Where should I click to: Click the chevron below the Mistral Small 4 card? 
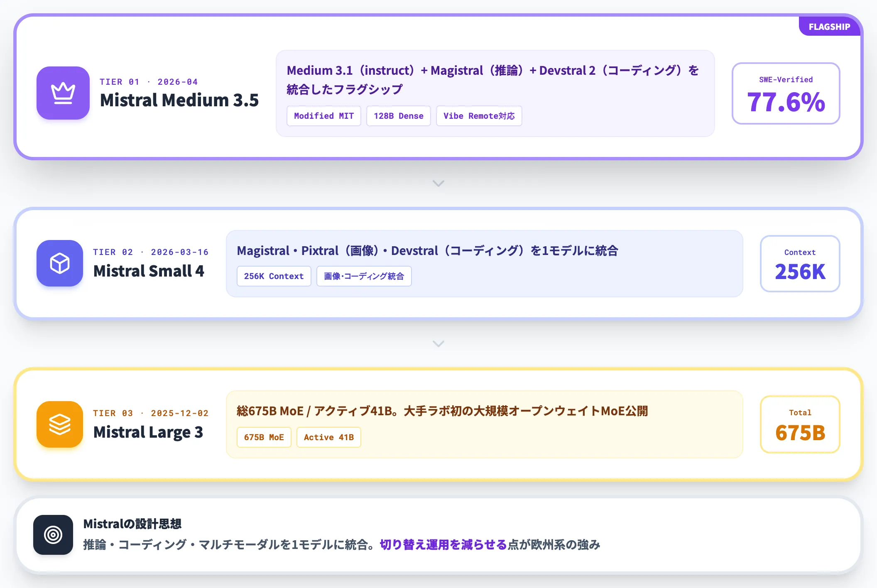438,343
